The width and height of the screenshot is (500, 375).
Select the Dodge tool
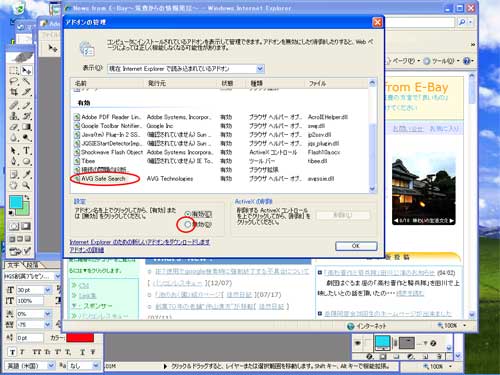[26, 137]
